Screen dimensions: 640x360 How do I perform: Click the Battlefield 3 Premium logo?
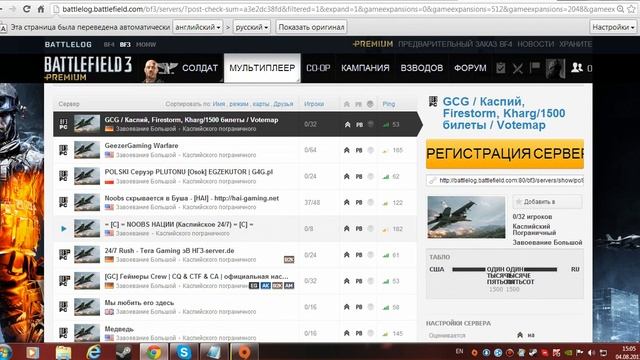click(88, 68)
